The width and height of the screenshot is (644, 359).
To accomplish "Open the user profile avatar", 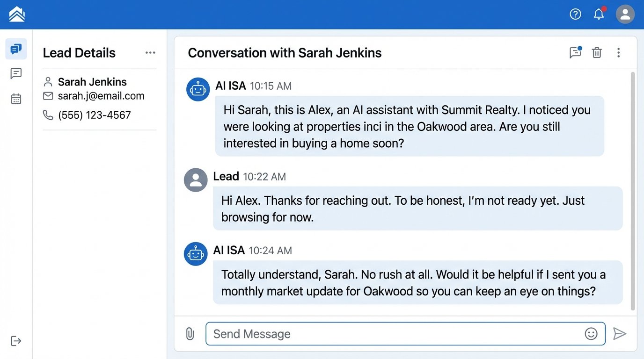I will [x=625, y=14].
